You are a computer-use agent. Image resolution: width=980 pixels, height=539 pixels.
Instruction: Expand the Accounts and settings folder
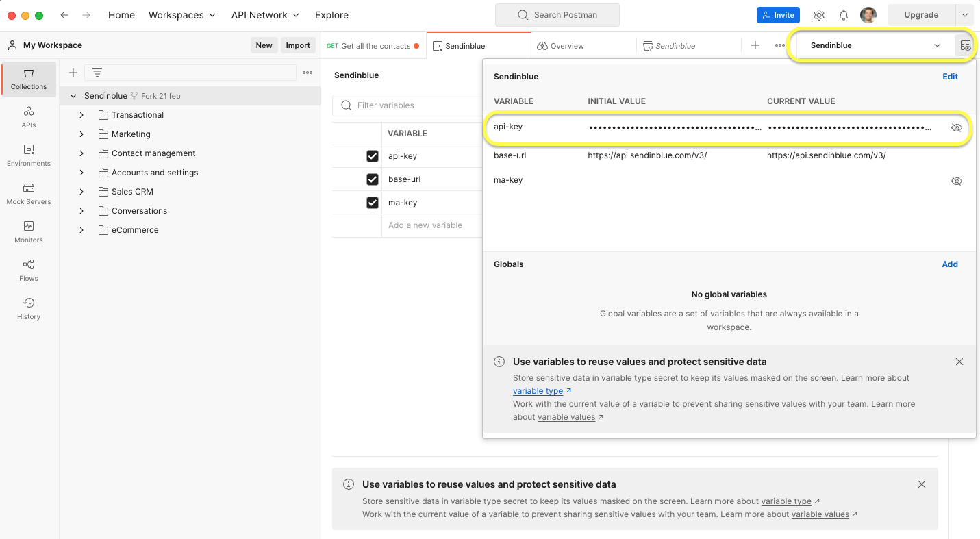81,173
